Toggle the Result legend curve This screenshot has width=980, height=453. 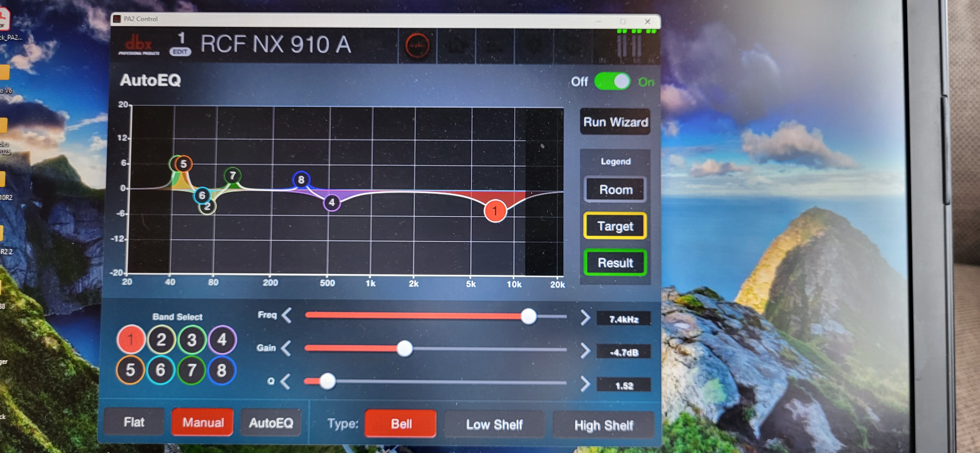615,262
